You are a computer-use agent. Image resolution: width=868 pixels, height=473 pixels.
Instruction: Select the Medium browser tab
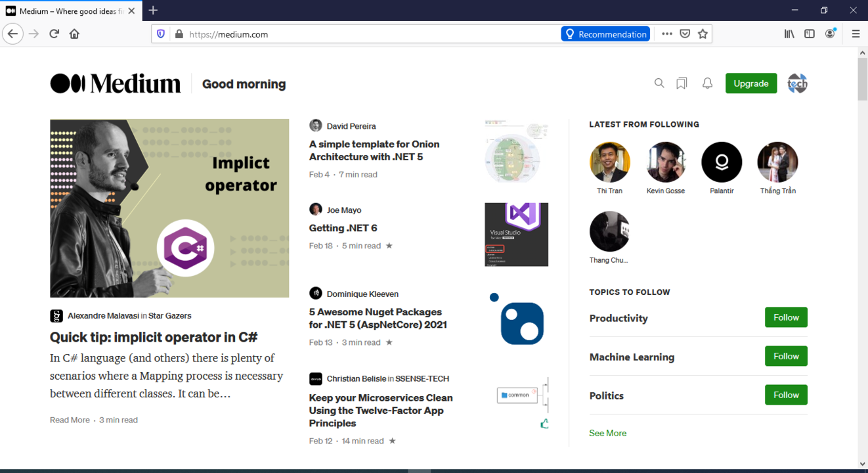(66, 11)
